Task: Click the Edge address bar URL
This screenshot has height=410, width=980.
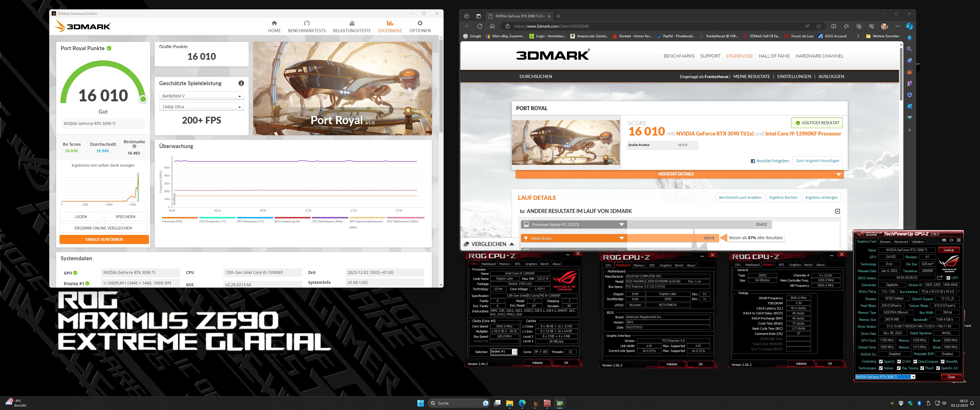Action: (551, 26)
